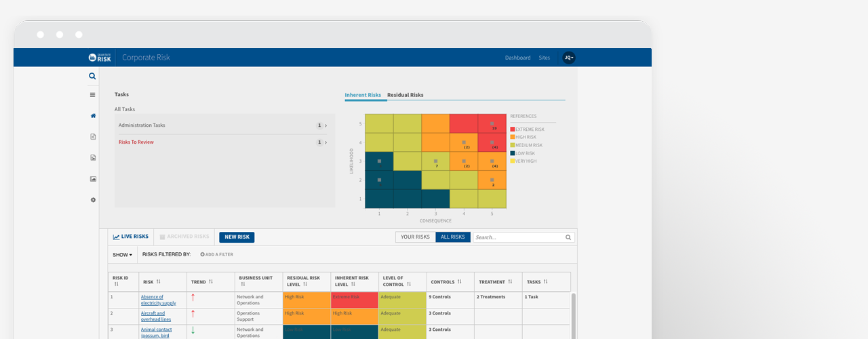Sort the Trend column using its arrows
Image resolution: width=868 pixels, height=339 pixels.
pyautogui.click(x=211, y=281)
